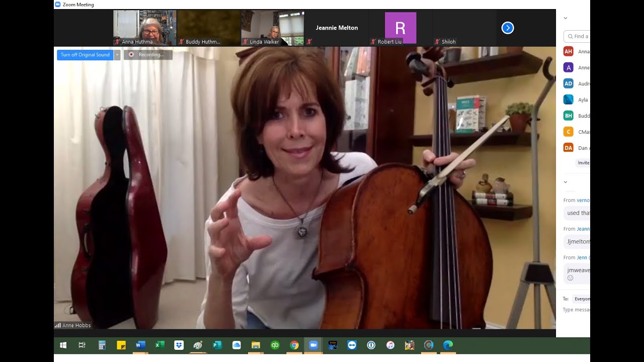The width and height of the screenshot is (644, 362).
Task: Open Kindle from the taskbar
Action: pos(333,345)
